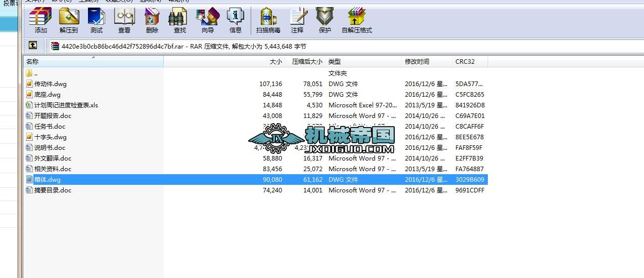This screenshot has width=644, height=278.
Task: Click the 添加 (Add) toolbar icon
Action: pos(40,18)
